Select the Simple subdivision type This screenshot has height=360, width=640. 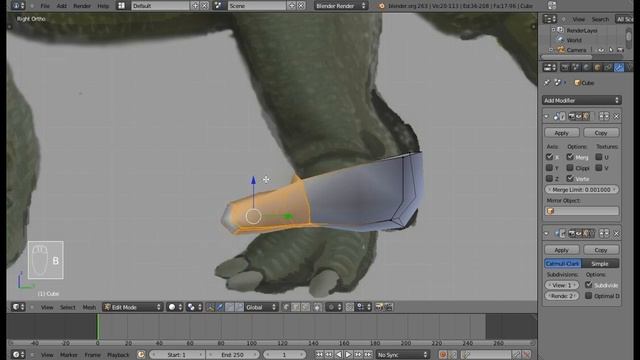(x=600, y=264)
